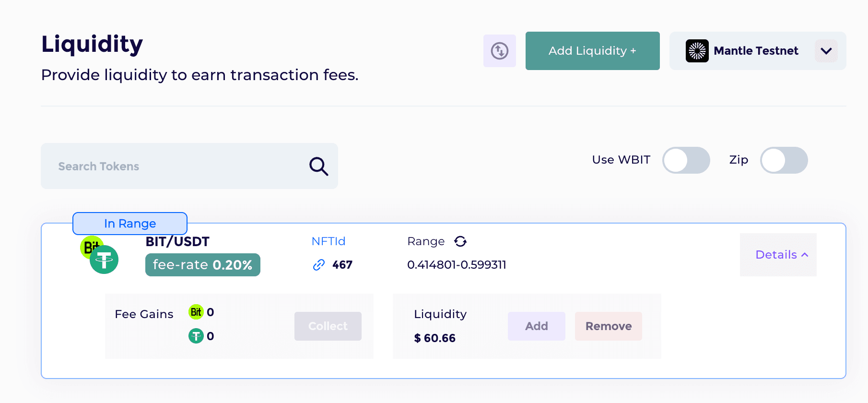Click the Mantle Testnet network logo
This screenshot has height=403, width=868.
tap(697, 51)
